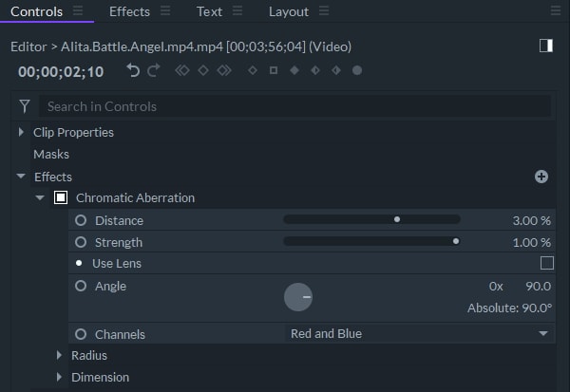Click the square keyframe icon in toolbar
The image size is (570, 392).
click(x=274, y=70)
